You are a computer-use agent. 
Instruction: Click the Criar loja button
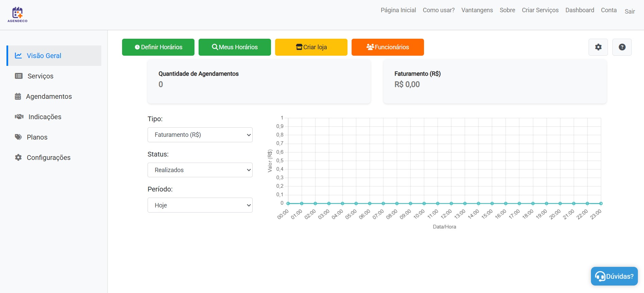(x=311, y=47)
